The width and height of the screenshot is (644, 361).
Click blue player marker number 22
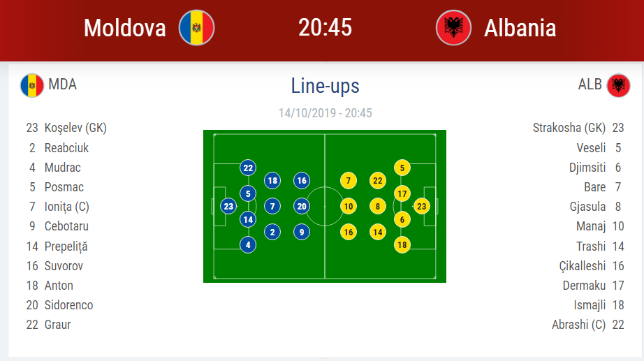248,168
